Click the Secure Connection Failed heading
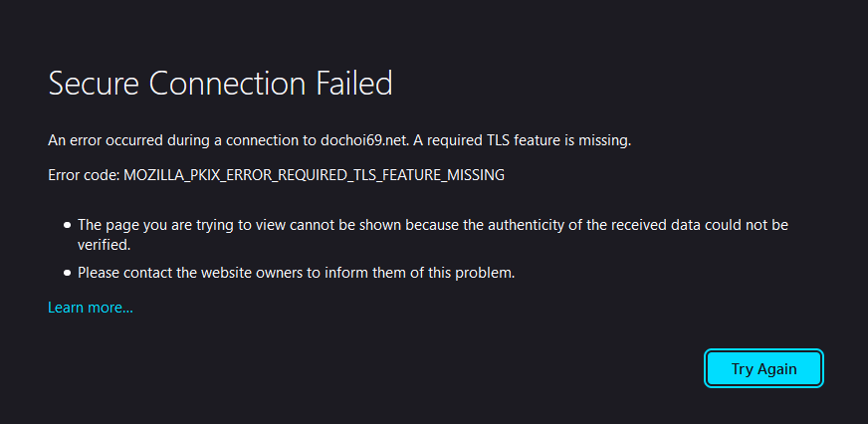 pyautogui.click(x=220, y=84)
